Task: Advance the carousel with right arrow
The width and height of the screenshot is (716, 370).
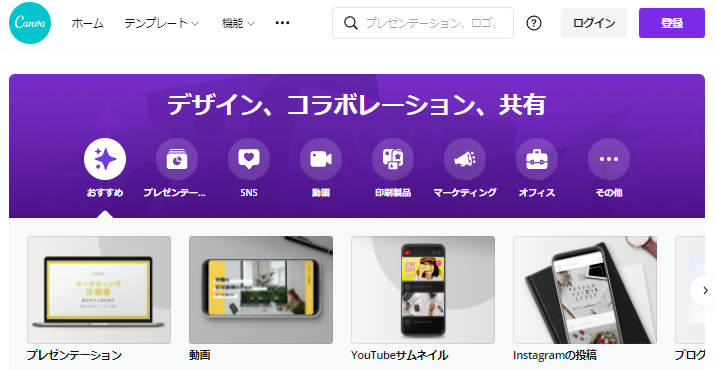Action: point(705,290)
